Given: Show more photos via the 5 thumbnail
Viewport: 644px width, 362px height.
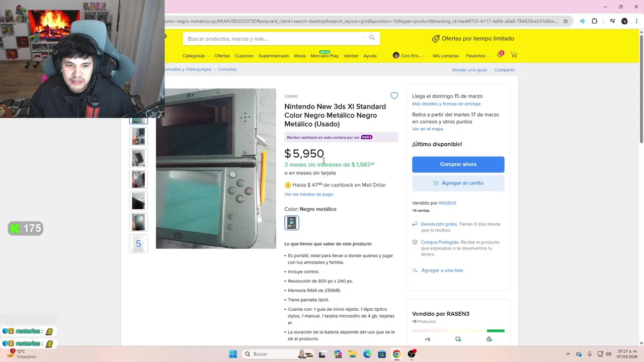Looking at the screenshot, I should [x=138, y=244].
